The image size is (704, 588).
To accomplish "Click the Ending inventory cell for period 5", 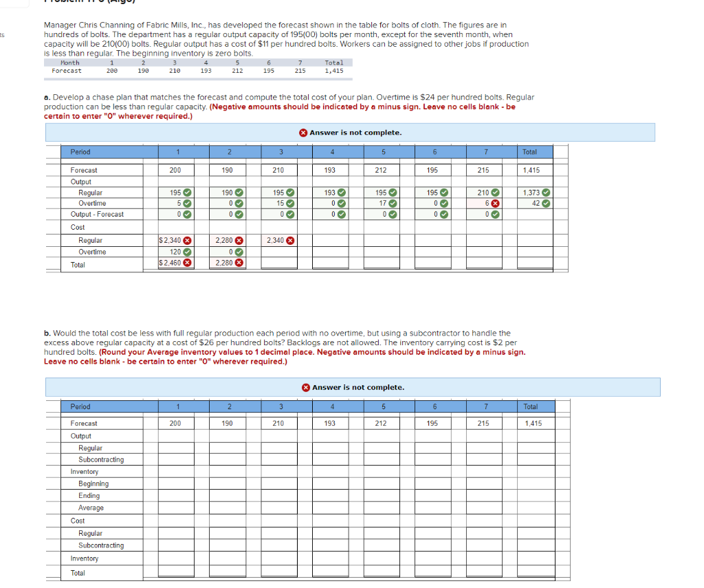I will point(382,495).
